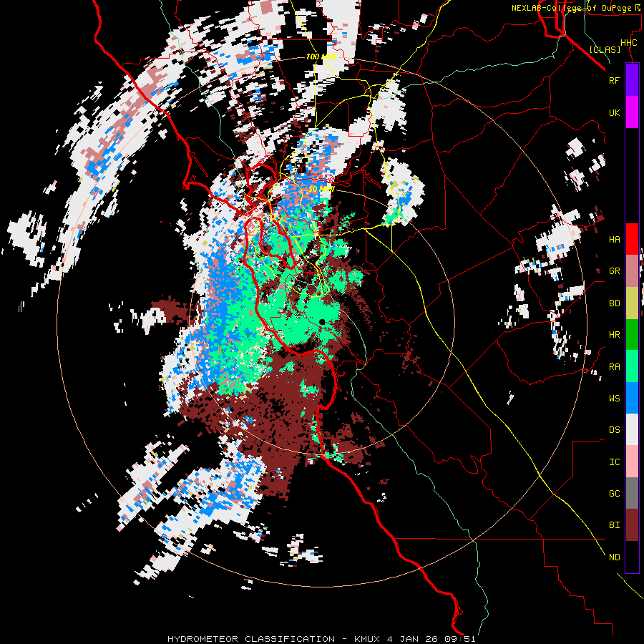Select the olive yellow BD legend swatch
The height and width of the screenshot is (644, 644).
(x=632, y=303)
